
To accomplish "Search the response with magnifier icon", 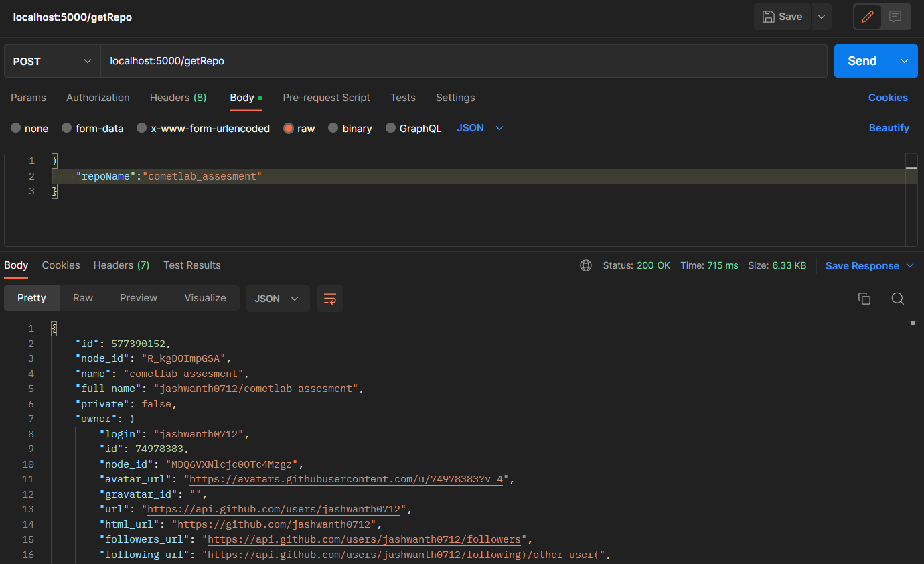I will coord(898,299).
